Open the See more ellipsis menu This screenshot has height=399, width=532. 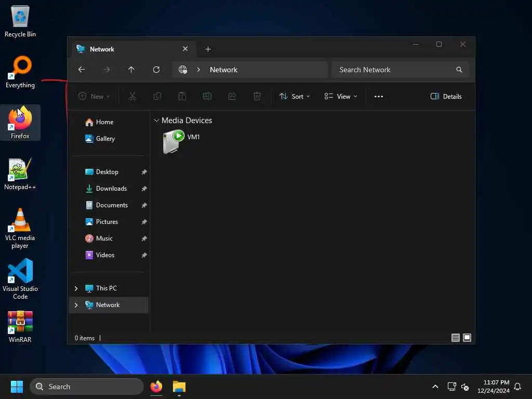point(379,96)
